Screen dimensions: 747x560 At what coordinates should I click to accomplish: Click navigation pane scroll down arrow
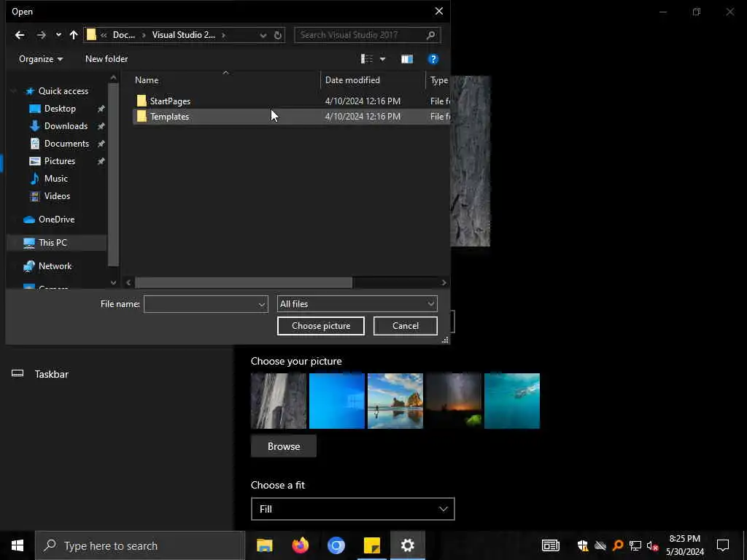tap(113, 282)
